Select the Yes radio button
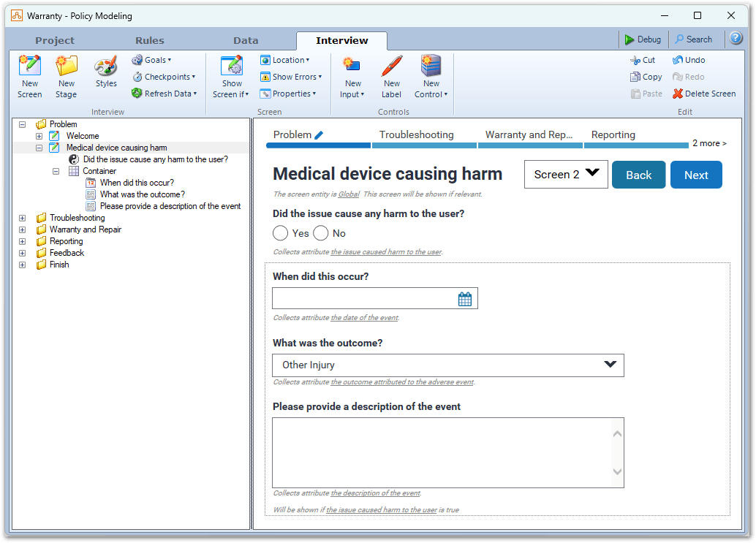This screenshot has height=543, width=756. point(280,233)
